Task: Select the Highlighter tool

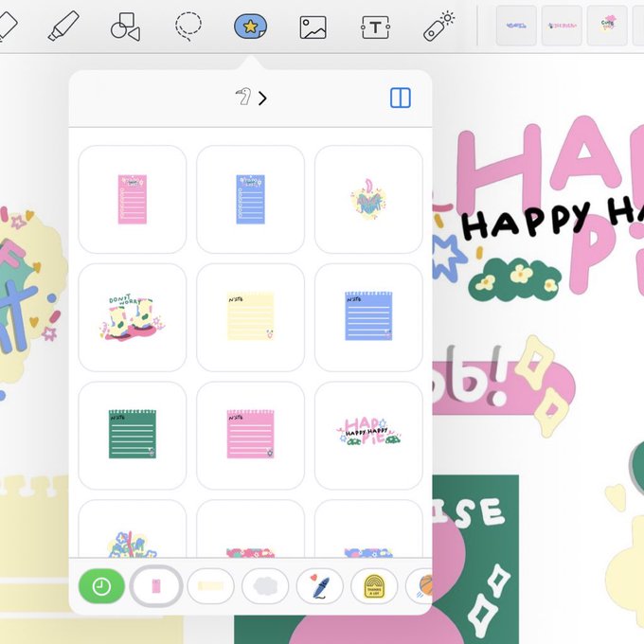Action: coord(63,26)
